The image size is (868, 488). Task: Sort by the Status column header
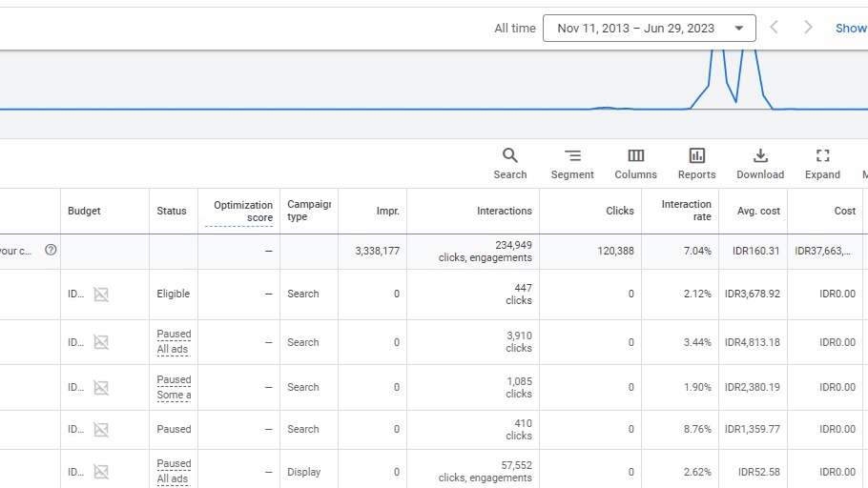(171, 211)
